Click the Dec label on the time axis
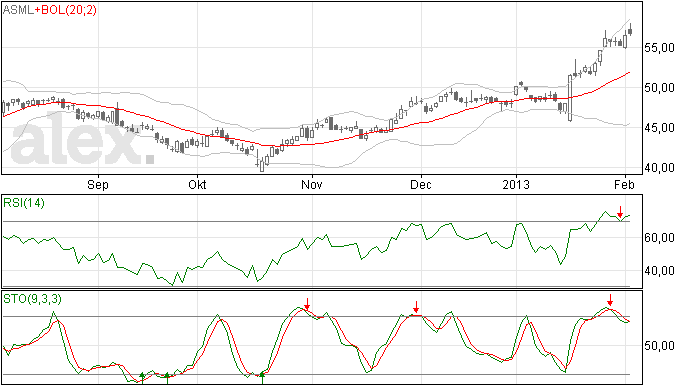Screen dimensions: 690x387 (x=421, y=184)
